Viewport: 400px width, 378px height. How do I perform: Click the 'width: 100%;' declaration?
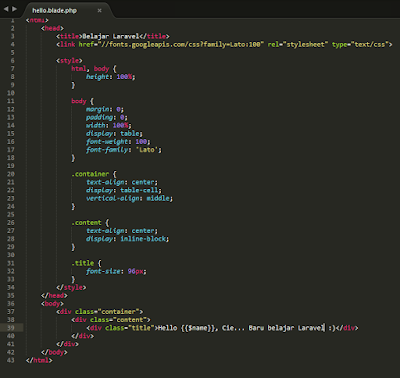[x=109, y=125]
